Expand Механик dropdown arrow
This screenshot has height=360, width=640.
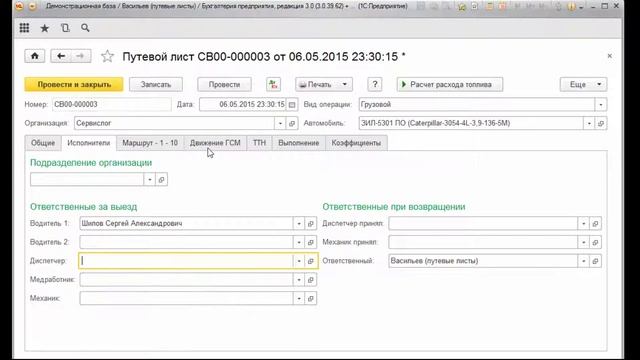(x=299, y=298)
